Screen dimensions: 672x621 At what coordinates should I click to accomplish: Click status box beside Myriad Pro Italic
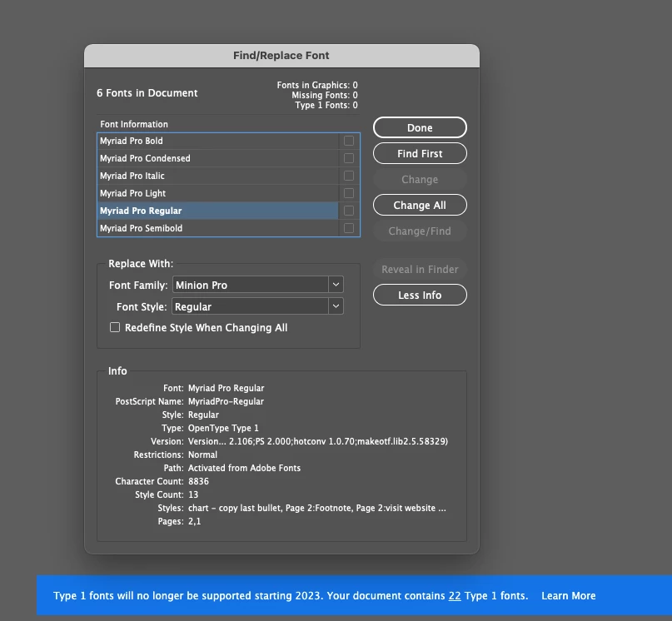(x=349, y=176)
